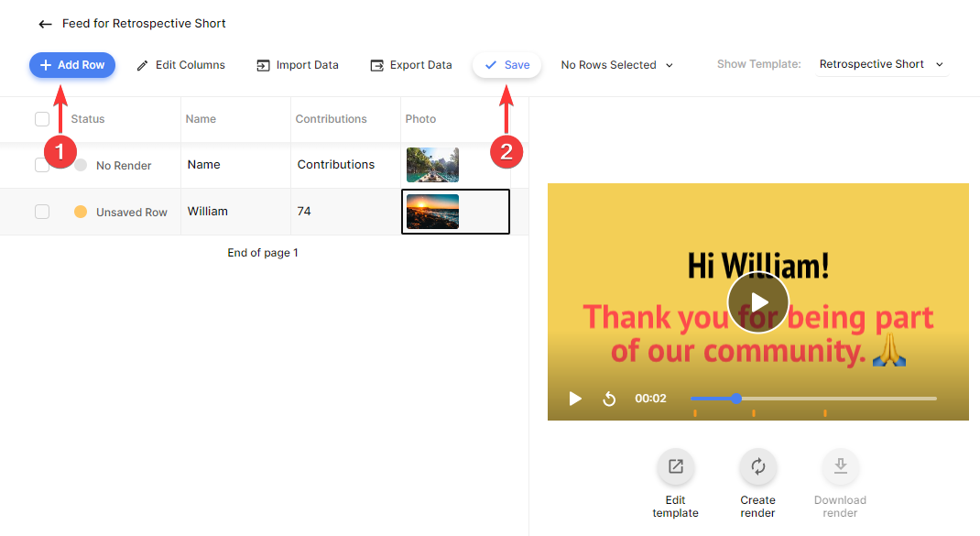980x536 pixels.
Task: Expand the No Rows Selected dropdown
Action: pyautogui.click(x=616, y=65)
